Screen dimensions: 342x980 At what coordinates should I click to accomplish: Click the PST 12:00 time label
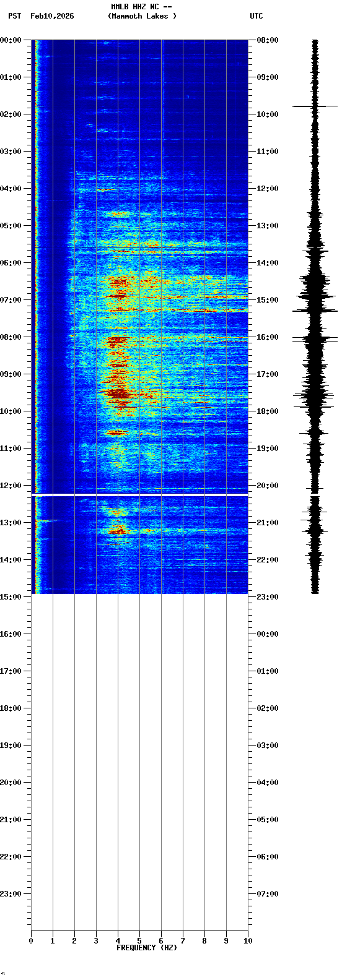pyautogui.click(x=11, y=486)
